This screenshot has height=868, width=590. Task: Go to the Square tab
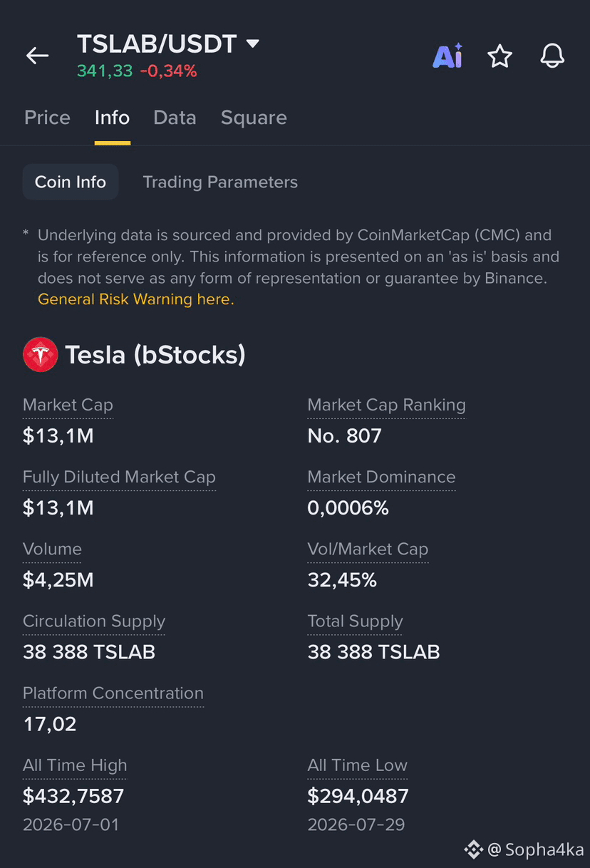[x=254, y=118]
